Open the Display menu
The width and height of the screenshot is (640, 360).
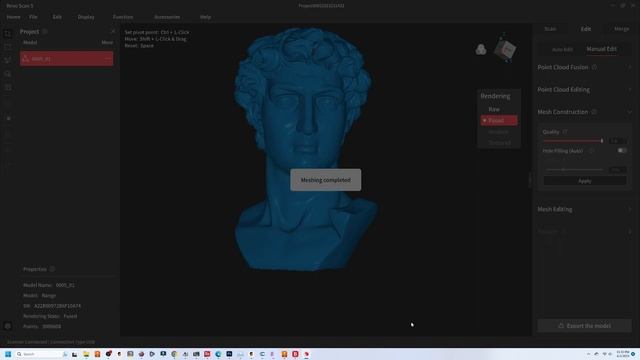[x=86, y=17]
